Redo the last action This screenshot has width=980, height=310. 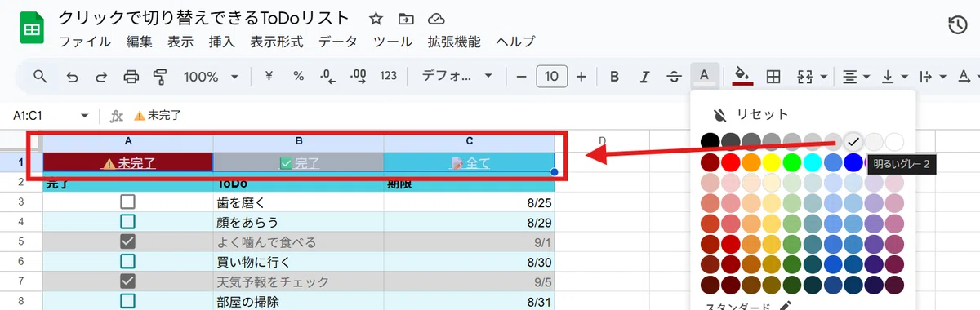coord(101,77)
